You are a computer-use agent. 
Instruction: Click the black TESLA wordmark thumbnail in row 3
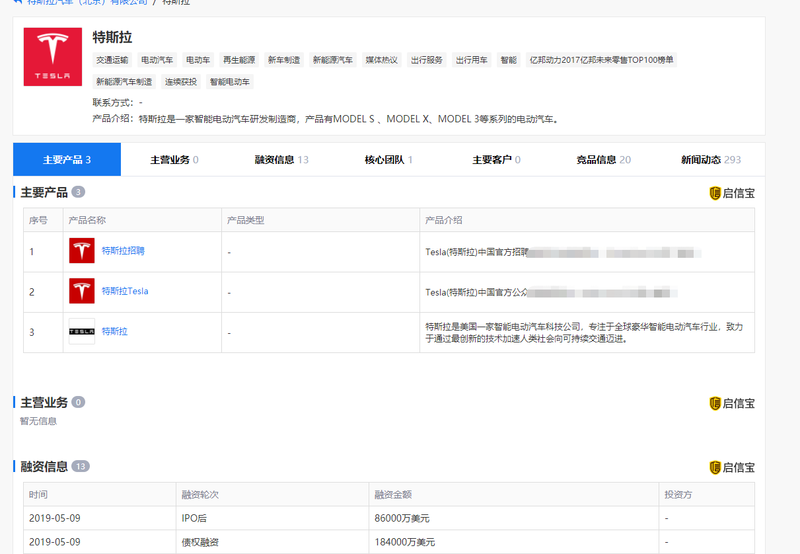(82, 332)
